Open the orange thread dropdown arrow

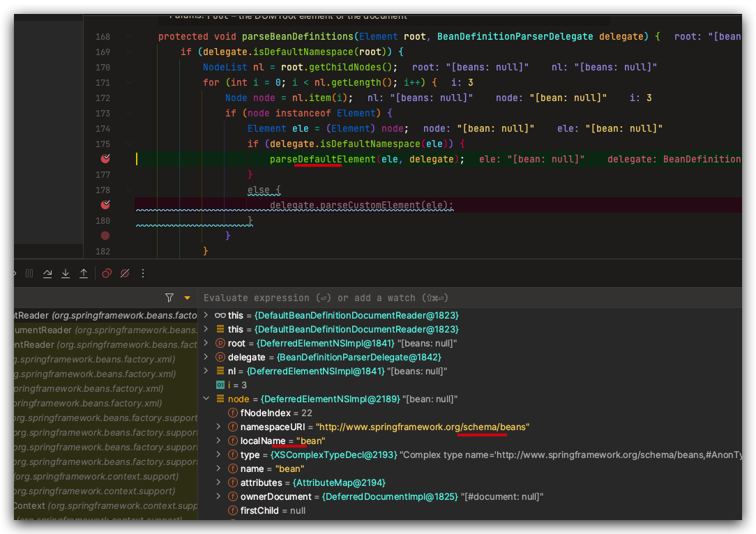pos(187,298)
